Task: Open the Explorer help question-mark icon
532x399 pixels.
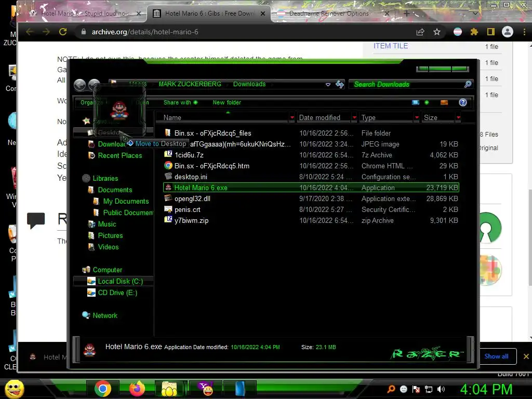Action: 462,102
